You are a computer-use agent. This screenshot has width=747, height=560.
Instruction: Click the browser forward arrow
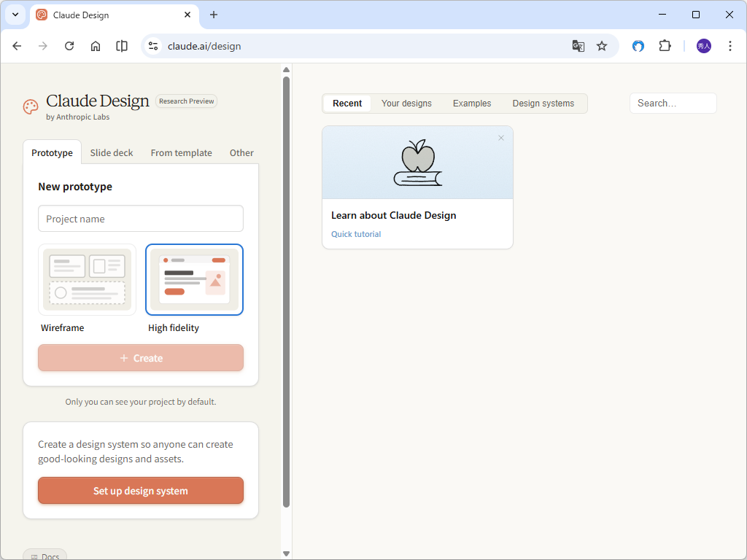(x=43, y=46)
